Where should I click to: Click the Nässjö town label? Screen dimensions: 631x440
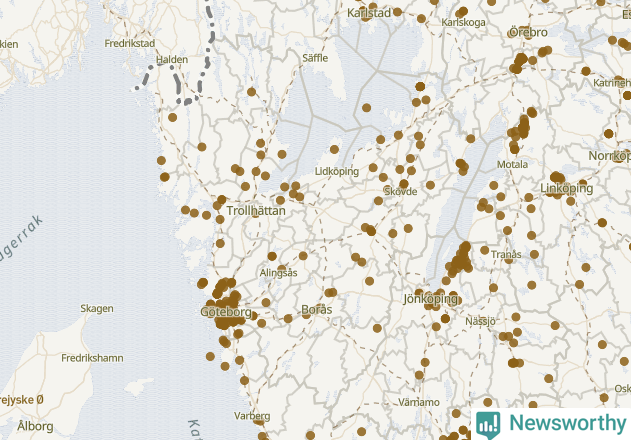(x=480, y=321)
